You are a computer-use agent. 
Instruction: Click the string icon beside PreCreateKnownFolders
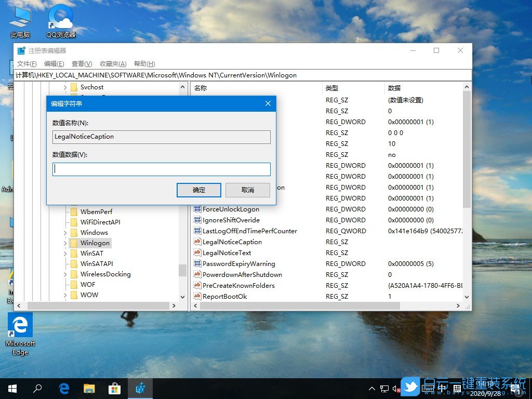(198, 285)
